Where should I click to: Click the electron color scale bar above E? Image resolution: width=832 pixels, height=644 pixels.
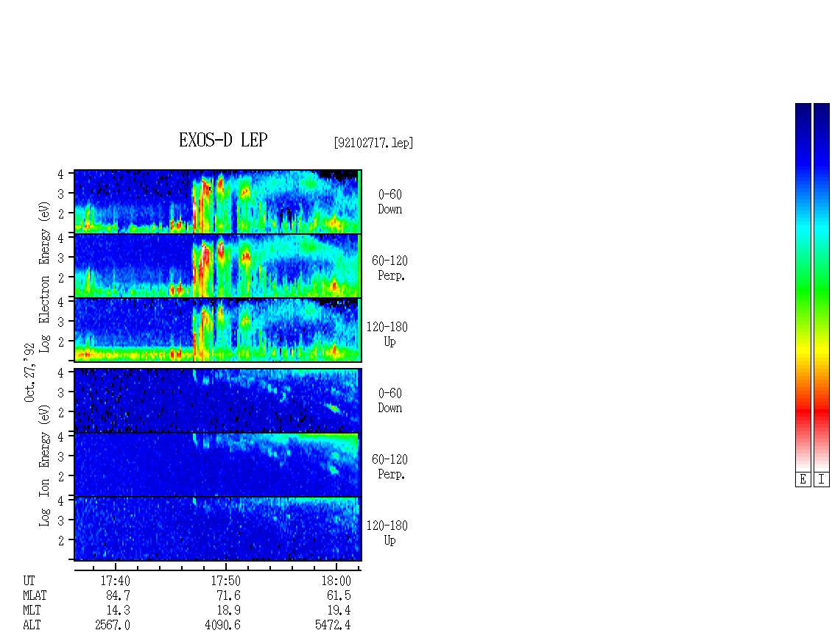point(803,287)
